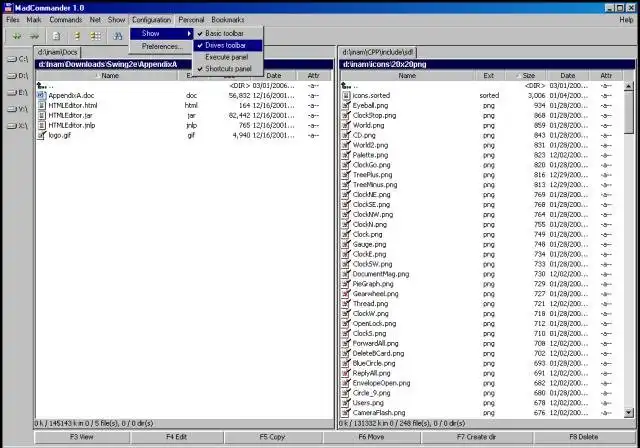Open the Personal menu
640x448 pixels.
(191, 20)
